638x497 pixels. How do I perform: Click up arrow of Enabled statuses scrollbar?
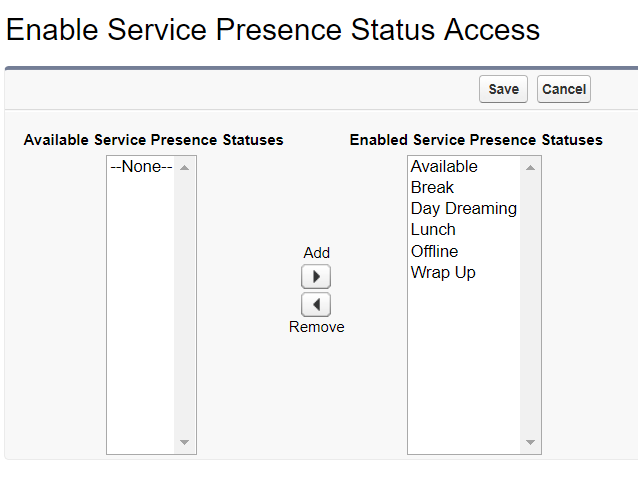click(x=530, y=168)
